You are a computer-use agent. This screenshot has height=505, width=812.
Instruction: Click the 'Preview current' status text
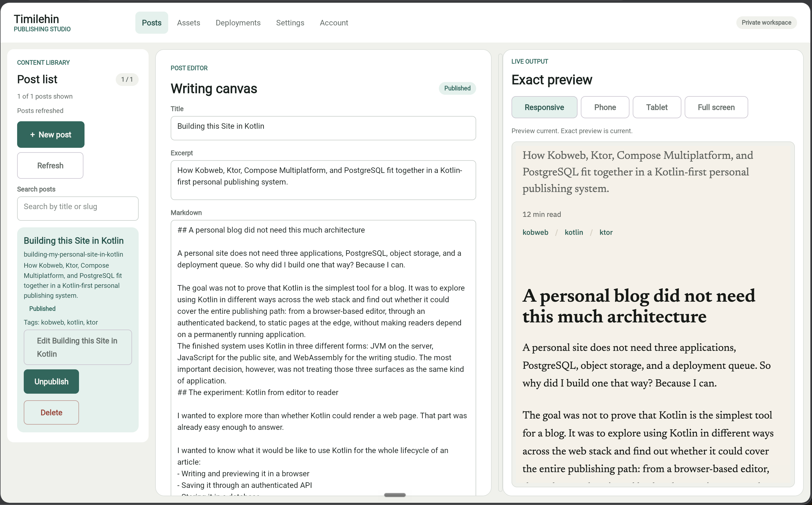click(572, 131)
